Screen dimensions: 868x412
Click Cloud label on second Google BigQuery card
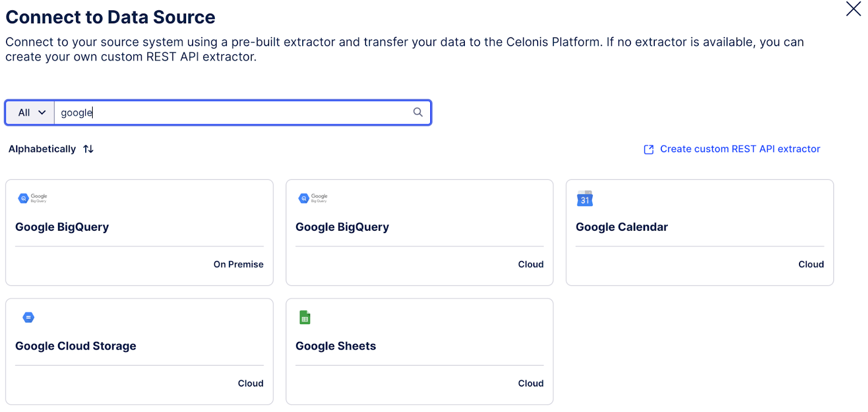coord(531,264)
